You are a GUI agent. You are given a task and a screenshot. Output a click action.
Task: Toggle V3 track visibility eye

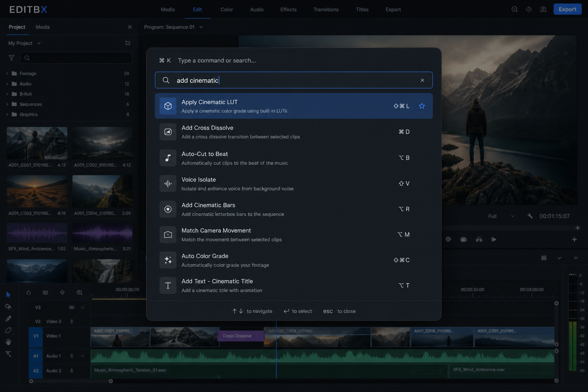point(72,307)
